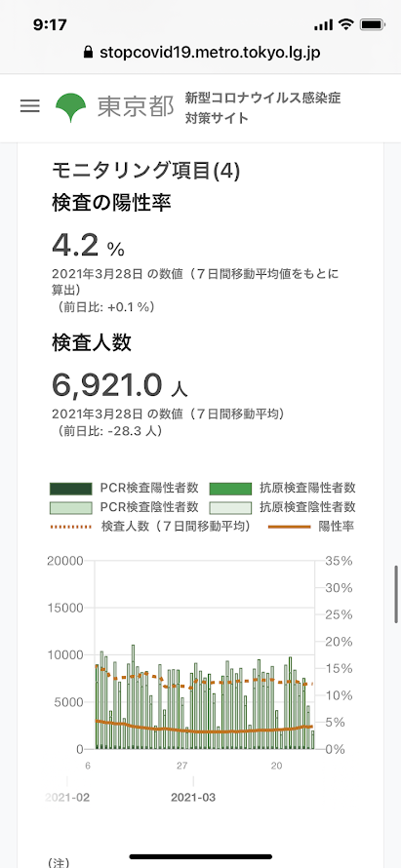Tap the stopcovid19.metro.tokyo.lg.jp address bar
401x868 pixels.
tap(201, 53)
